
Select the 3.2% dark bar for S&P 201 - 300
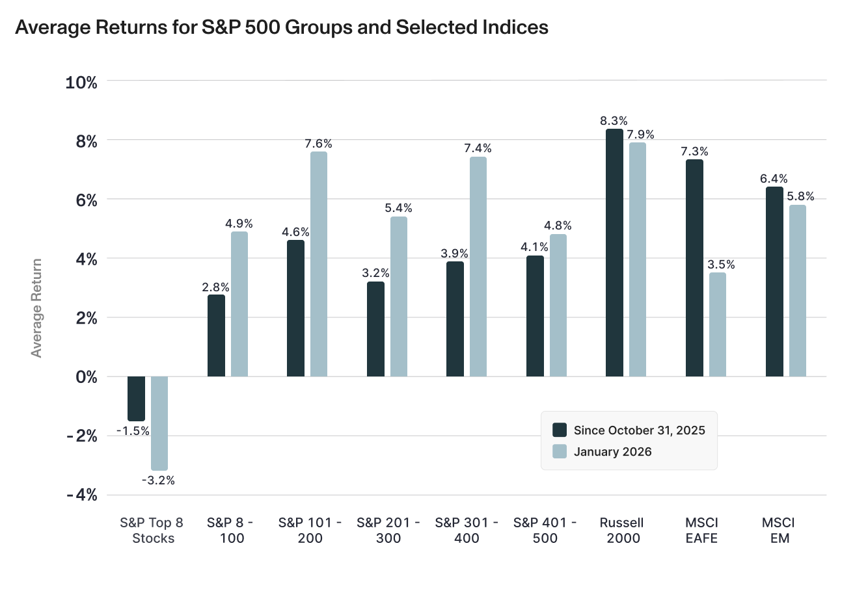tap(375, 329)
